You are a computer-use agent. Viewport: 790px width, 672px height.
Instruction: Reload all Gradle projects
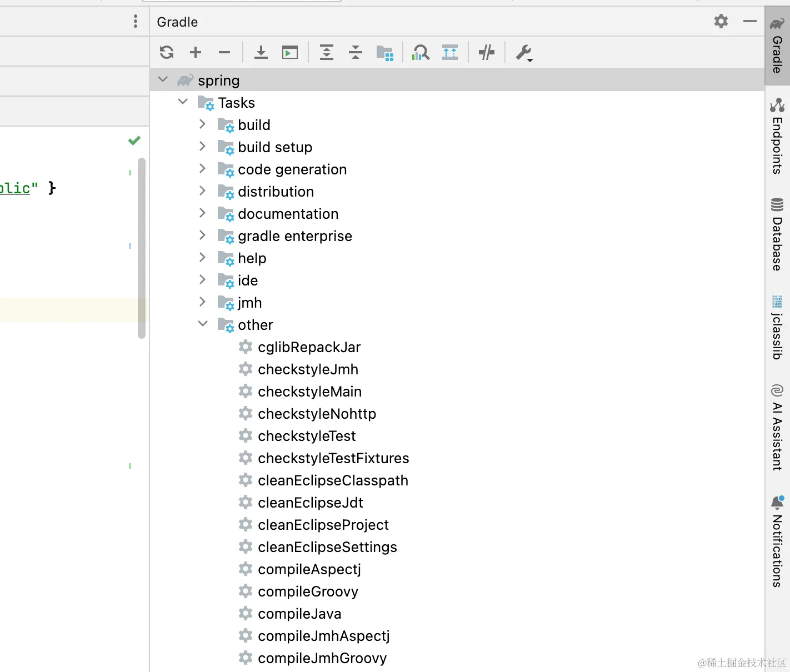pos(167,52)
